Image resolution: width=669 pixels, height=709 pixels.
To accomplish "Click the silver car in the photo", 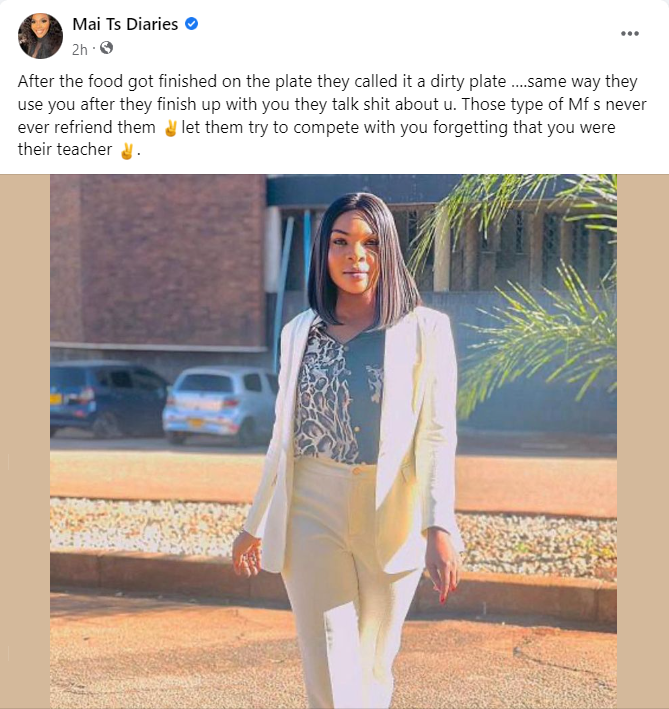I will click(x=220, y=405).
